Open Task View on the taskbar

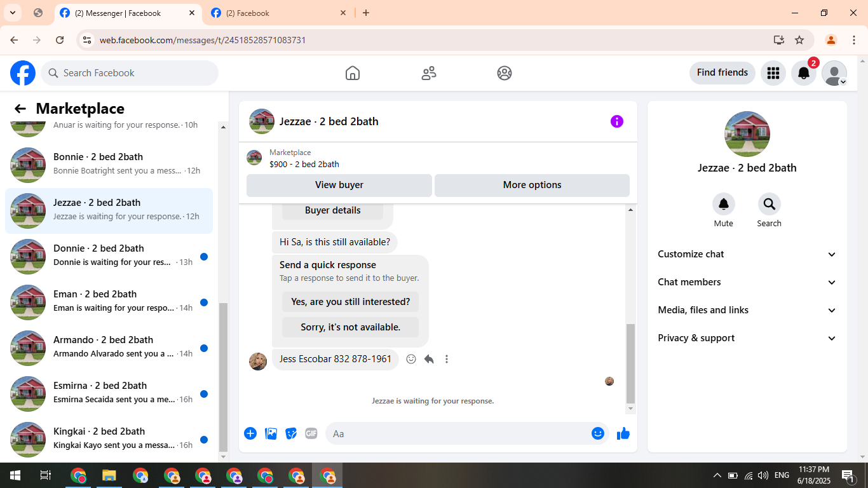coord(46,475)
